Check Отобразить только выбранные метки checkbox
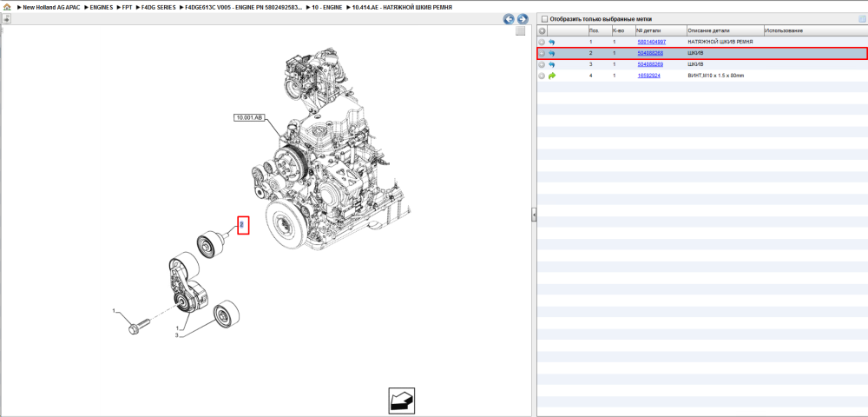Viewport: 868px width, 417px height. (x=544, y=19)
